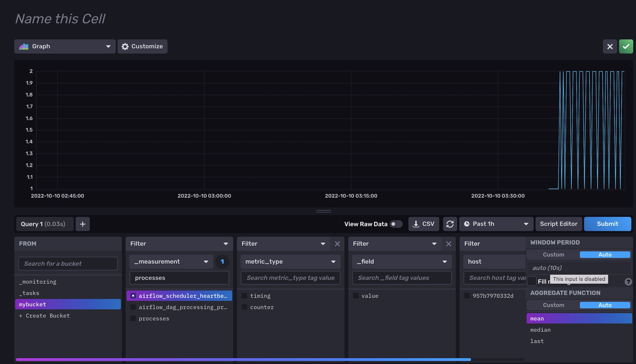
Task: Check the timing tag value
Action: coord(245,296)
